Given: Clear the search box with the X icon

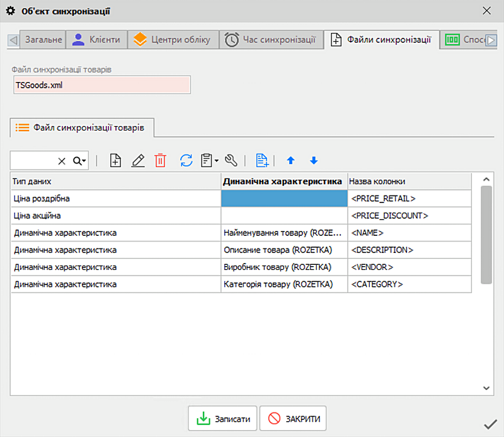Looking at the screenshot, I should point(62,161).
